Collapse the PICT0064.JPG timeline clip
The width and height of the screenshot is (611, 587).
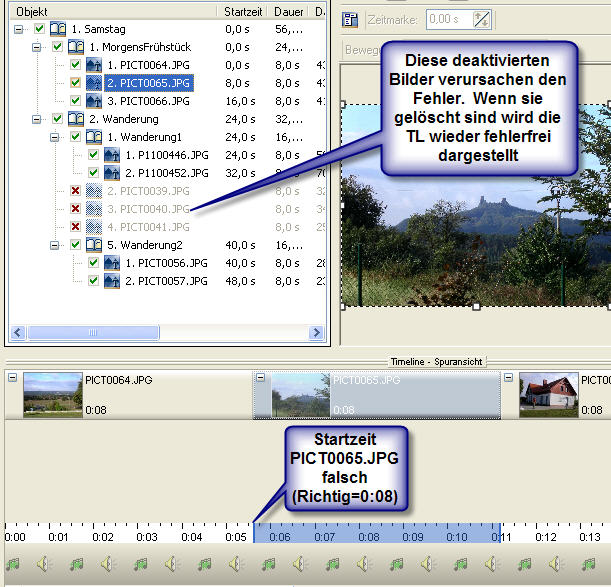(11, 378)
